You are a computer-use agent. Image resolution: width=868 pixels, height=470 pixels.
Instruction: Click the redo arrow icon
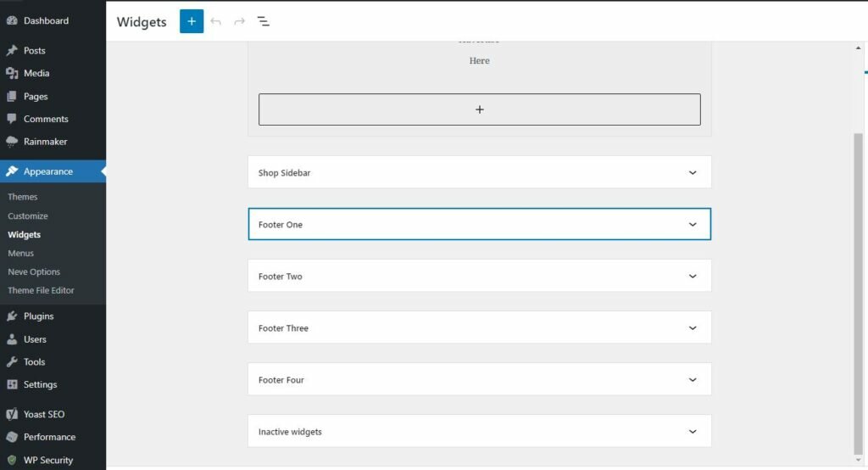(x=239, y=21)
